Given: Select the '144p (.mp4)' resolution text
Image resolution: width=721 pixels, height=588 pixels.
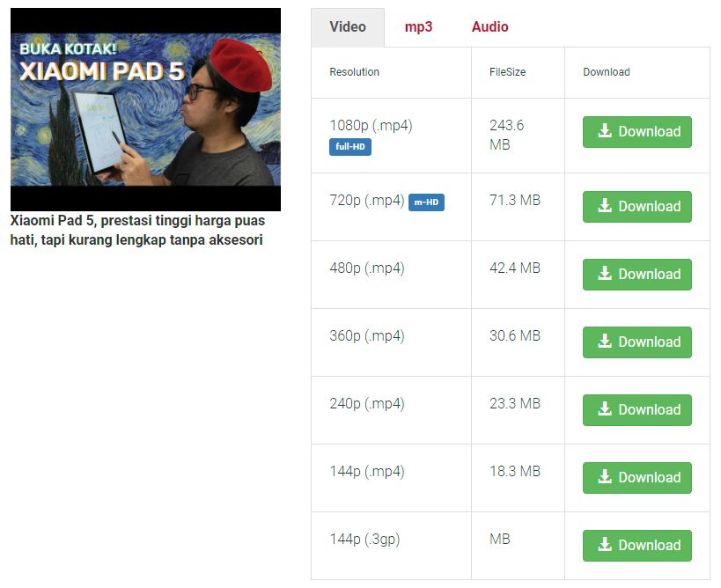Looking at the screenshot, I should 367,472.
